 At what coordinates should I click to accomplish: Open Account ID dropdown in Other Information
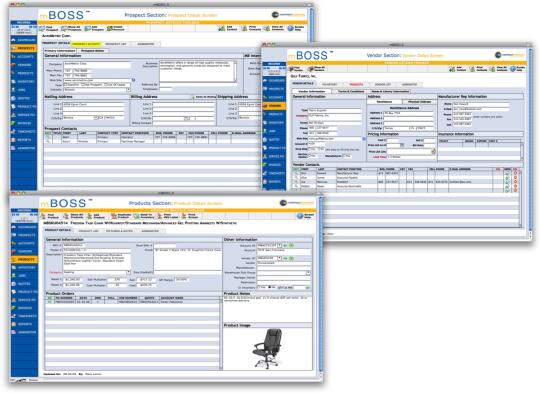click(279, 246)
